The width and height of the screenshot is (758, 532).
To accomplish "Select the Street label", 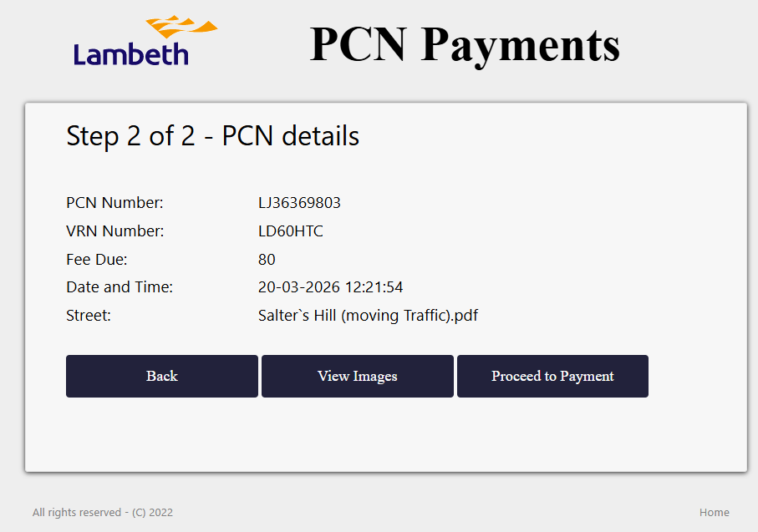I will [x=88, y=316].
